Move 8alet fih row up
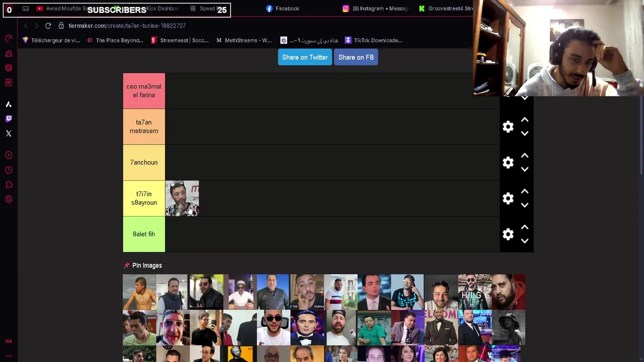Image resolution: width=644 pixels, height=362 pixels. point(525,227)
